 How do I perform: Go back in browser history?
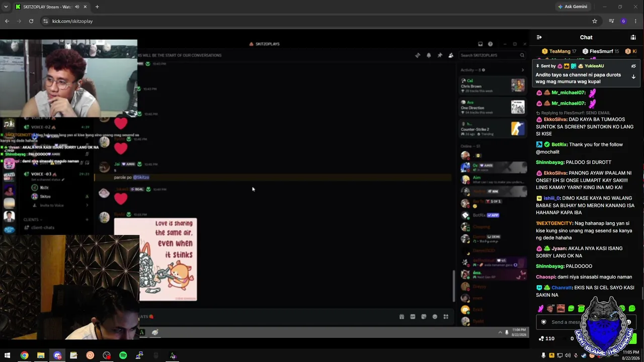(7, 21)
